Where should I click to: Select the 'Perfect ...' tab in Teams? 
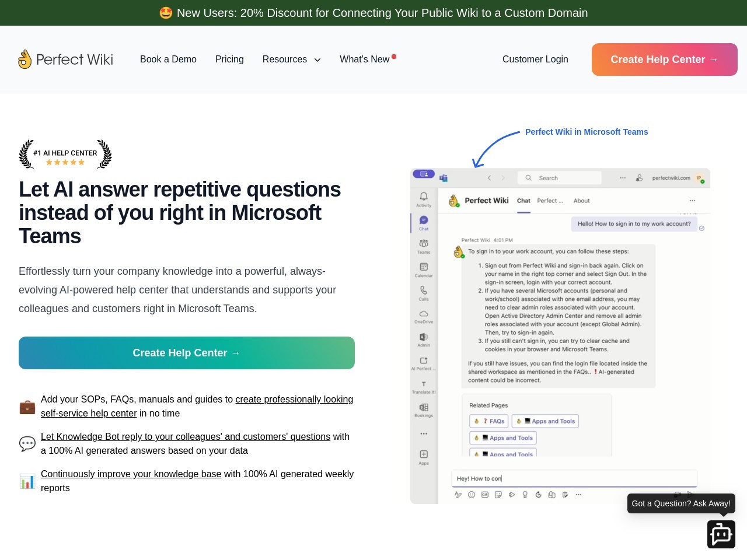tap(550, 201)
